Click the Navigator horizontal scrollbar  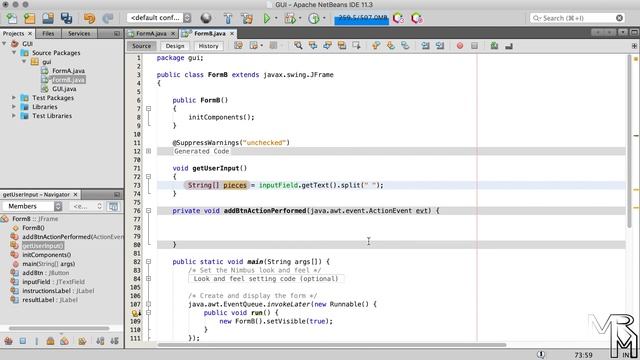(59, 328)
